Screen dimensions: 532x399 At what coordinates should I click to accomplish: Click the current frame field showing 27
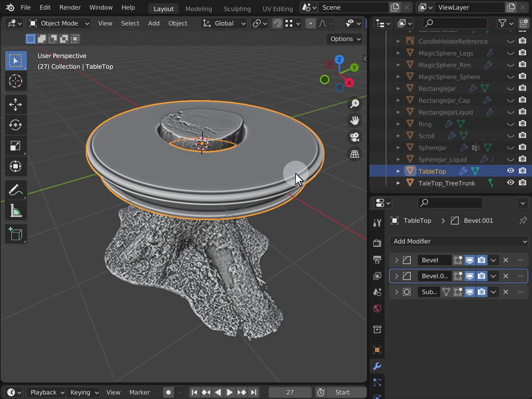click(x=290, y=392)
